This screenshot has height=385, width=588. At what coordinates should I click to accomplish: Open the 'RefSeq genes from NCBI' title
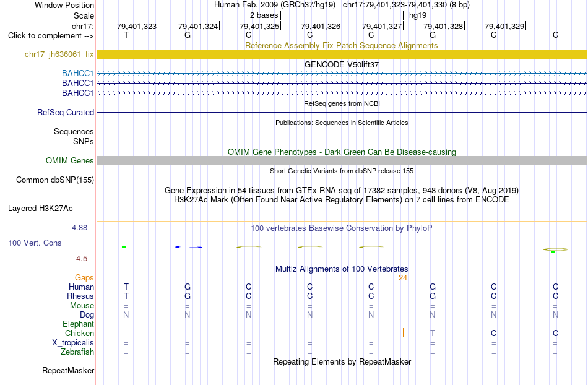(x=342, y=103)
